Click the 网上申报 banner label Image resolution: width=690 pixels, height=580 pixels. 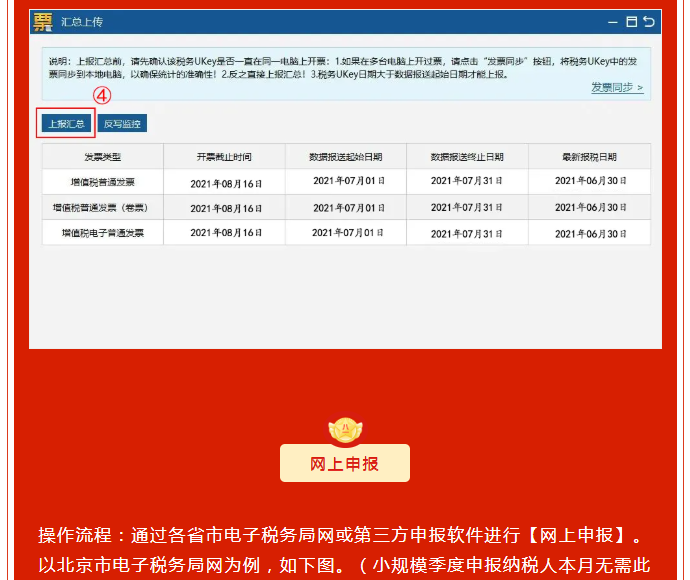[x=345, y=464]
